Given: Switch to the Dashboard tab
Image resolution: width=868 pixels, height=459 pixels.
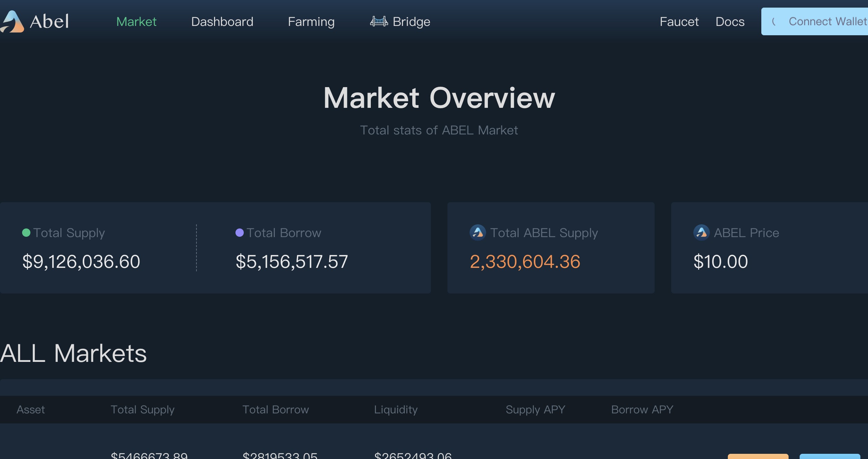Looking at the screenshot, I should coord(222,21).
